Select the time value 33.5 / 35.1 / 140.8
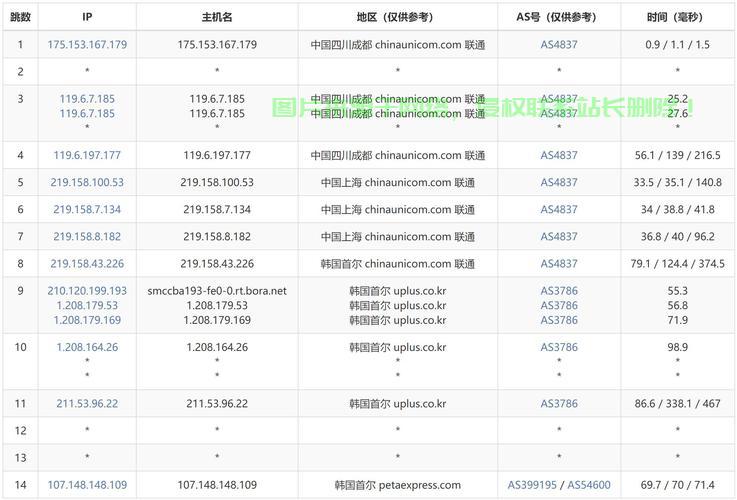 pyautogui.click(x=677, y=182)
